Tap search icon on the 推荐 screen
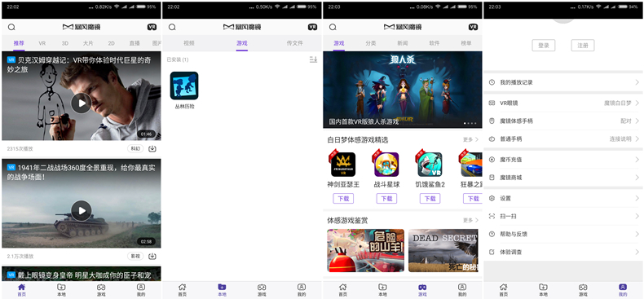 [x=11, y=27]
